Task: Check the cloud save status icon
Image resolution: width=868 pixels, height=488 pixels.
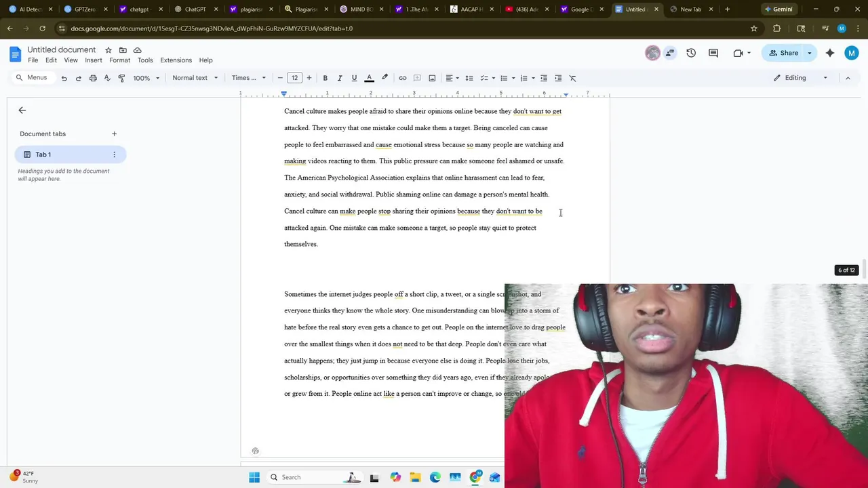Action: coord(138,50)
